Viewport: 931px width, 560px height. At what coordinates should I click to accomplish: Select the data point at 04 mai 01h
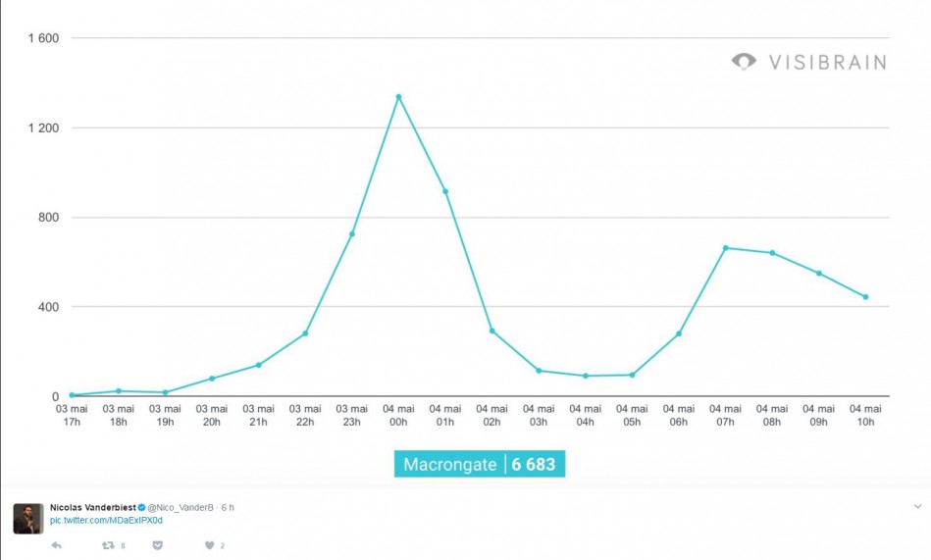pyautogui.click(x=445, y=191)
